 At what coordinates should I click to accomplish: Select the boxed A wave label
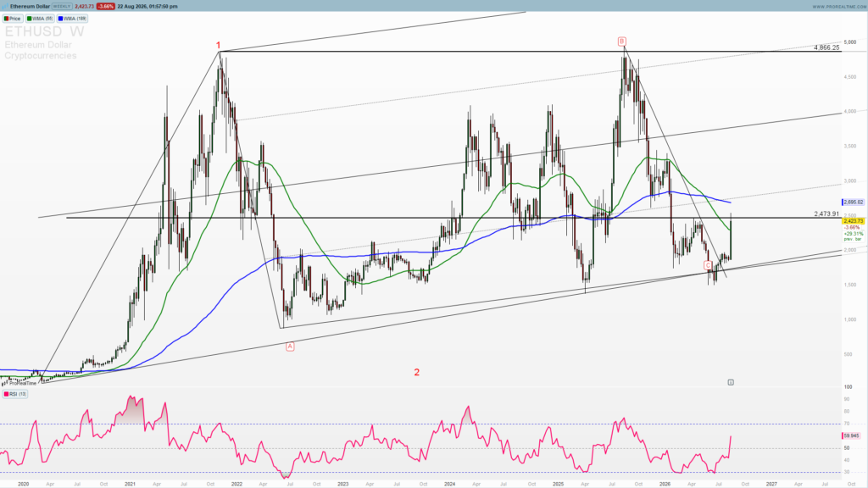tap(290, 347)
